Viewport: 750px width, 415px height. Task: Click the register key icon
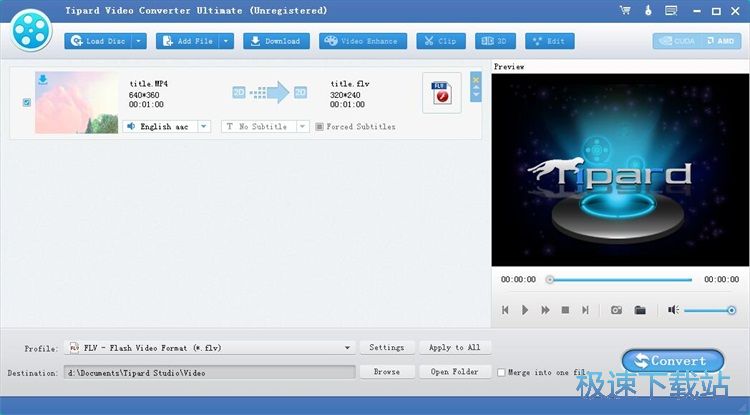click(648, 11)
